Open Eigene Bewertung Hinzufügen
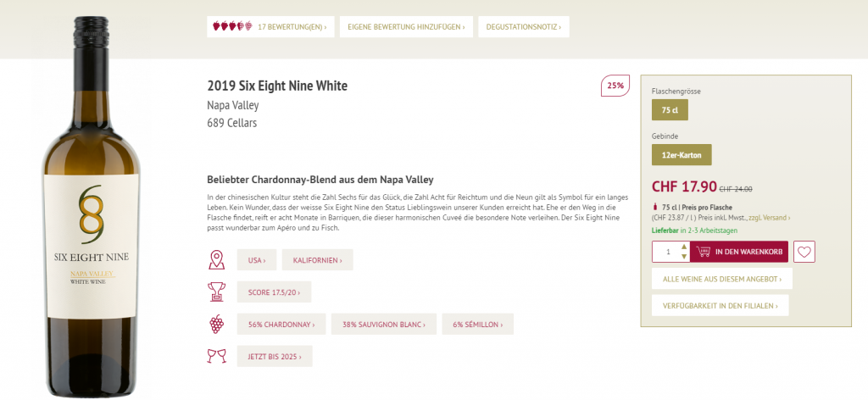The height and width of the screenshot is (400, 868). tap(404, 27)
